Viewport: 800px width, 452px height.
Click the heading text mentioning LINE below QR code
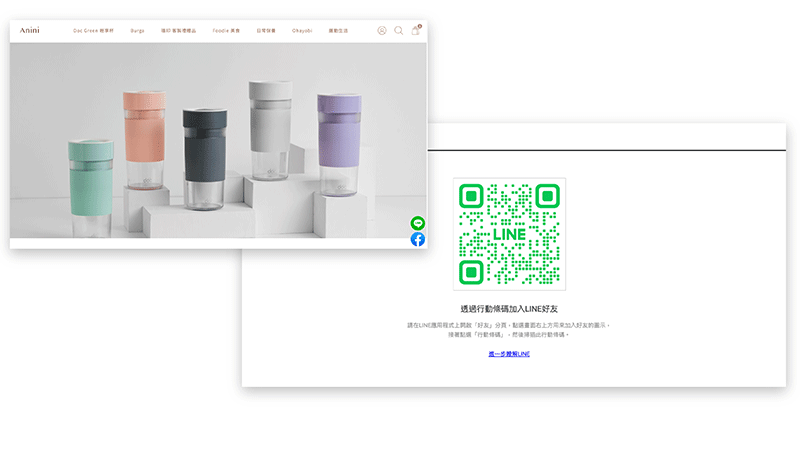point(509,309)
